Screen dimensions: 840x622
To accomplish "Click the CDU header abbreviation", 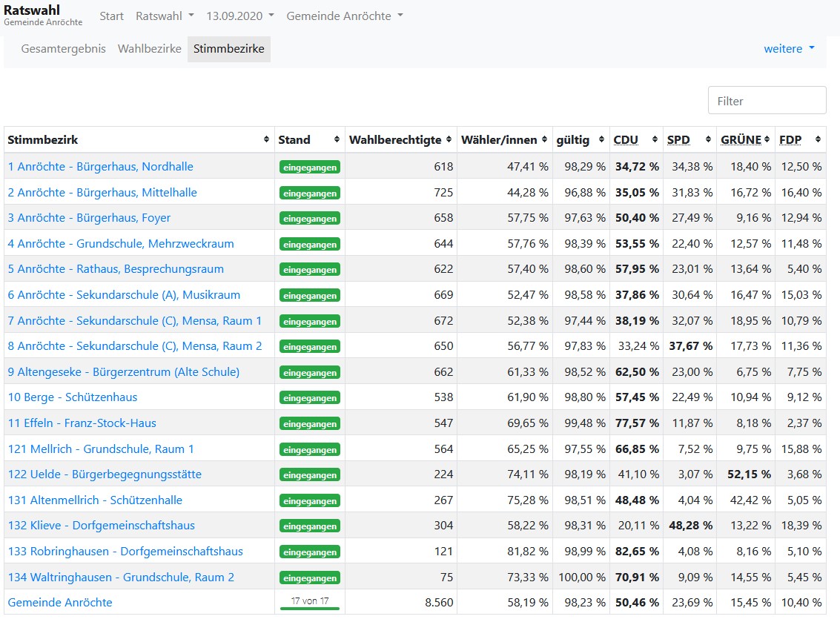I will point(626,140).
